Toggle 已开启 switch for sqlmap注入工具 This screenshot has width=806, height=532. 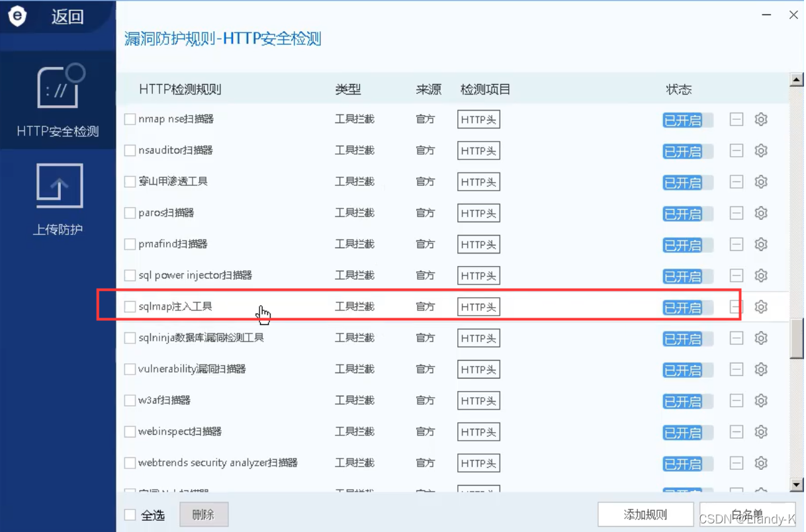688,308
